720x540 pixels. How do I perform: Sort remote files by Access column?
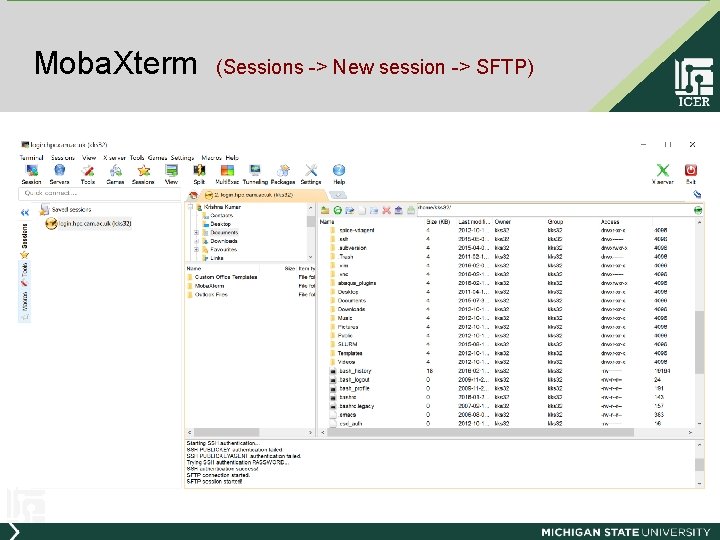(610, 222)
